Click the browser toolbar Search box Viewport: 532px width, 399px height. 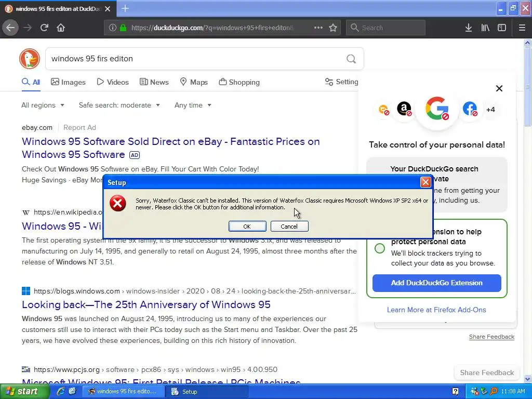(x=386, y=28)
